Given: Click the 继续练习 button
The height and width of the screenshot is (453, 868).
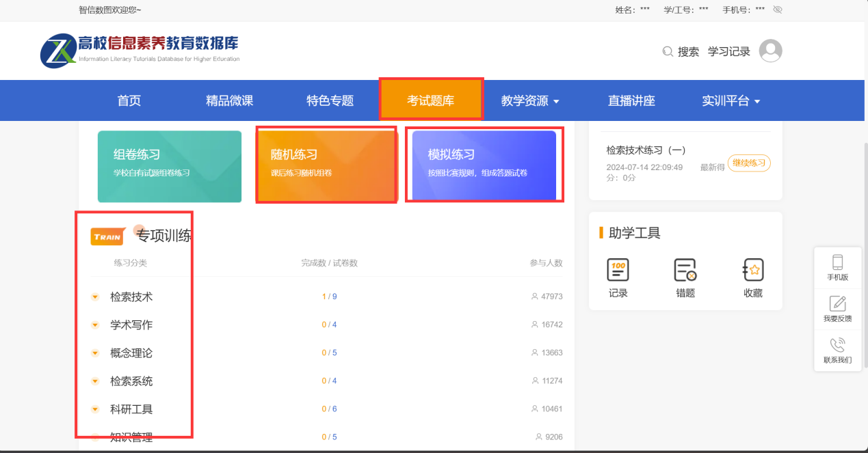Looking at the screenshot, I should coord(748,163).
